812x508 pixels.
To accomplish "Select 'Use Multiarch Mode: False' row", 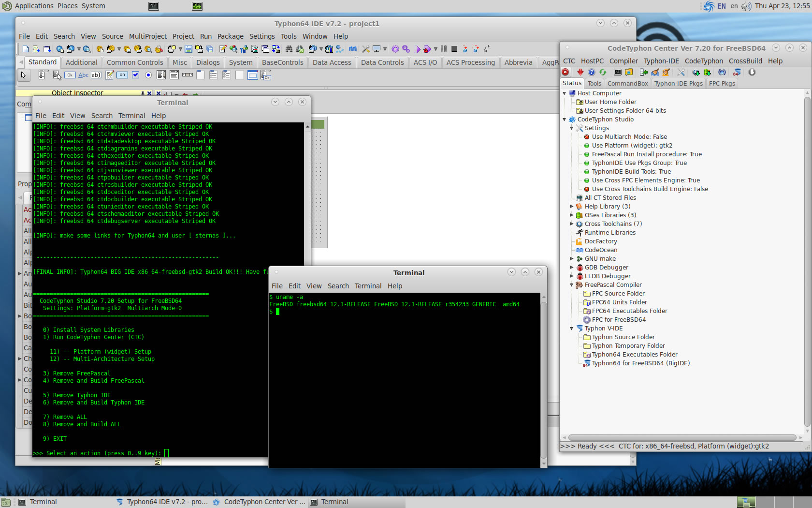I will coord(625,137).
